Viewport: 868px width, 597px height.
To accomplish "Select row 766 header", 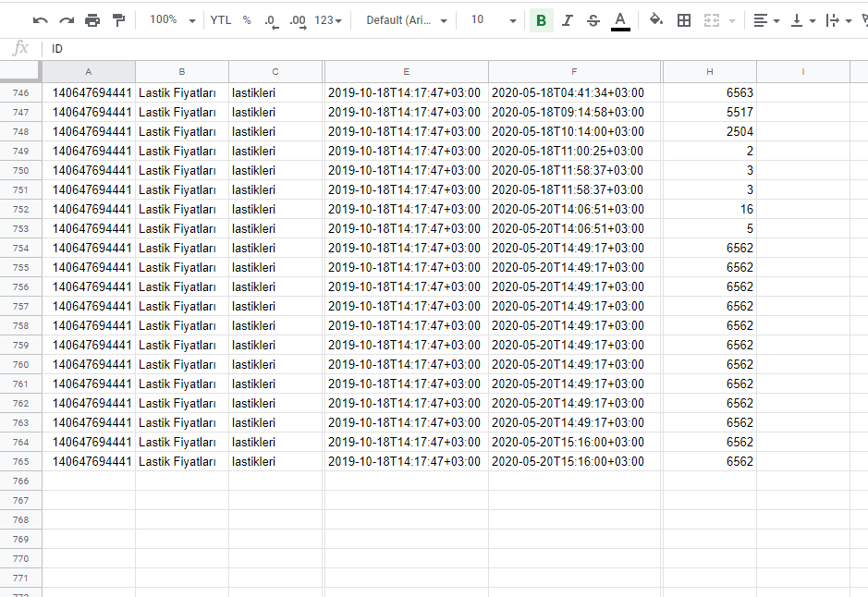I will (20, 481).
